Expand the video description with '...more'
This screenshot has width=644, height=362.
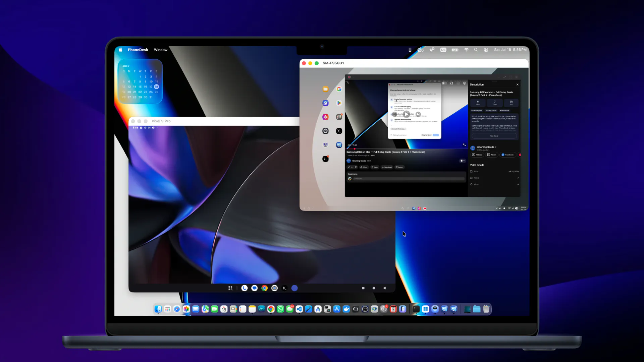[372, 156]
